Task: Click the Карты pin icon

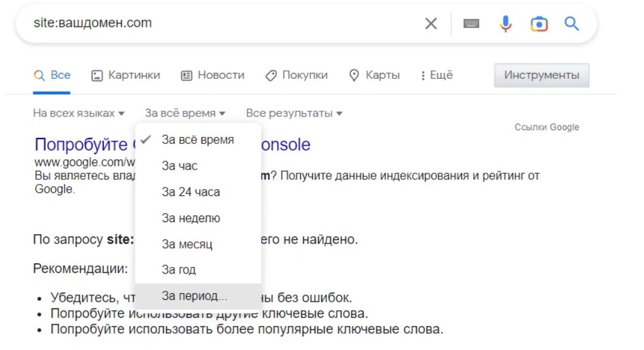Action: [x=353, y=75]
